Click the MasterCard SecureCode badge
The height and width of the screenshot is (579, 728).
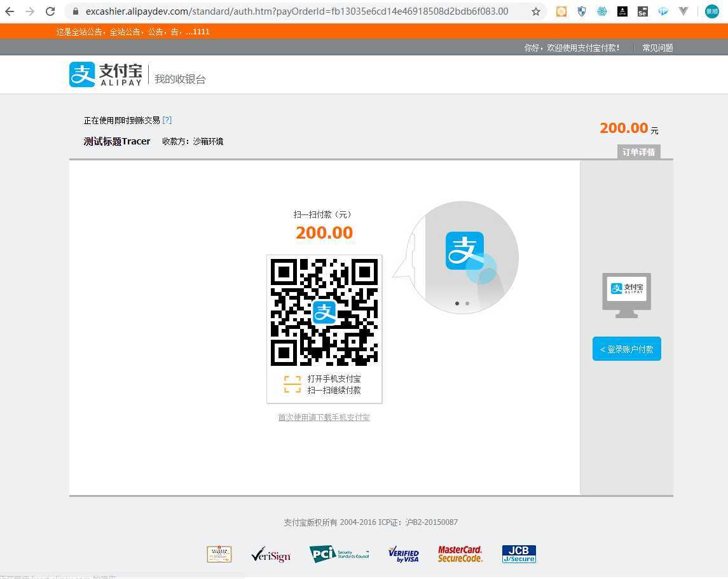pyautogui.click(x=460, y=554)
